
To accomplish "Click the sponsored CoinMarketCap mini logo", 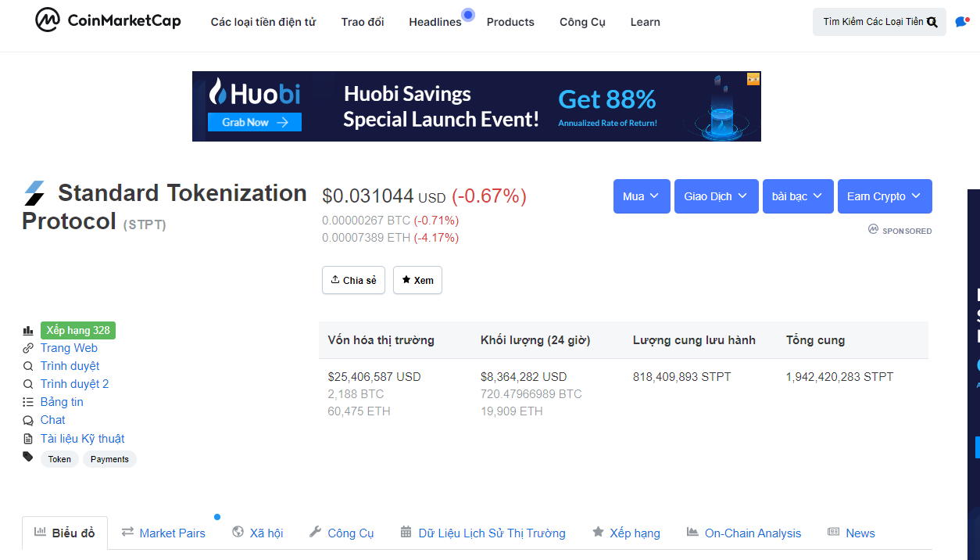I will (x=873, y=229).
